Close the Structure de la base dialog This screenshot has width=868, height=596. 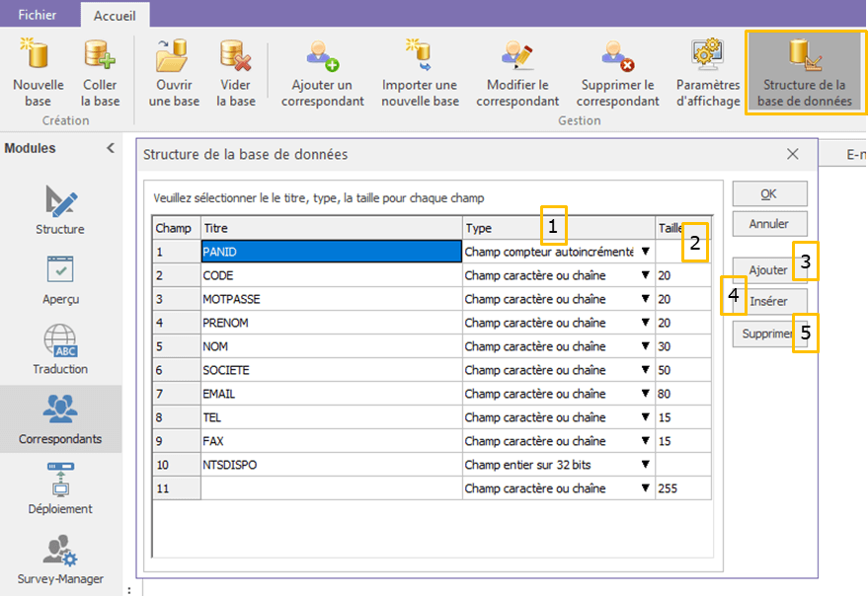[793, 154]
